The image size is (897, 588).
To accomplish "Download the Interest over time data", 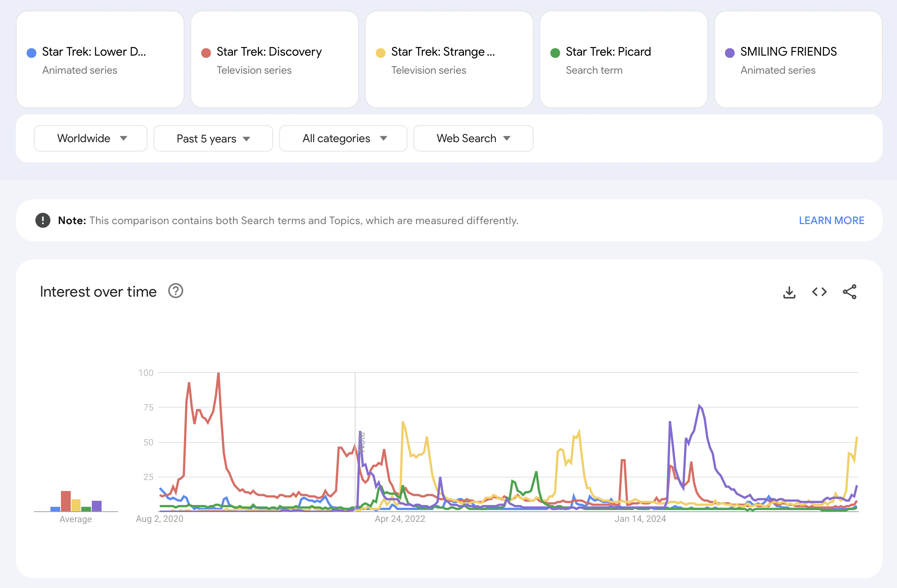I will pos(789,292).
